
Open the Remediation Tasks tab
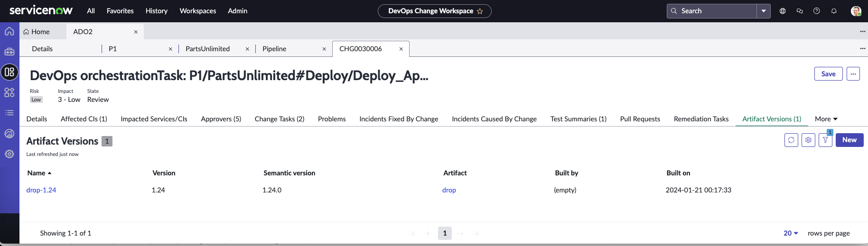[701, 119]
